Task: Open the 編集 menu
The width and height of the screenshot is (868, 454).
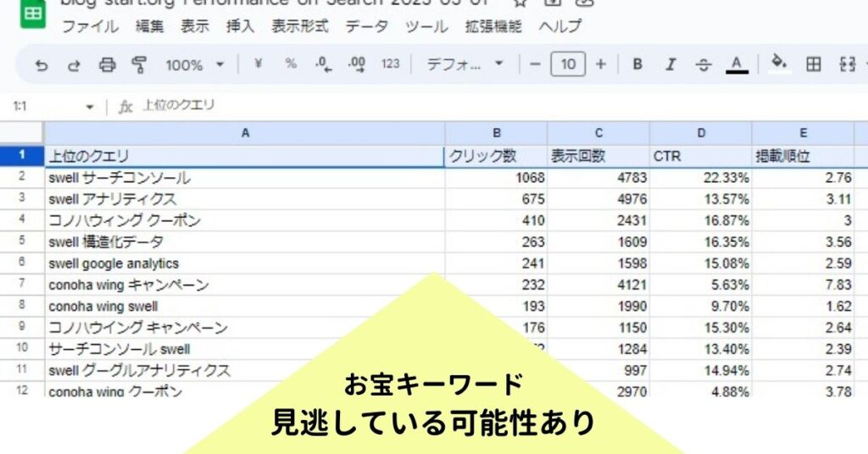Action: pos(149,26)
